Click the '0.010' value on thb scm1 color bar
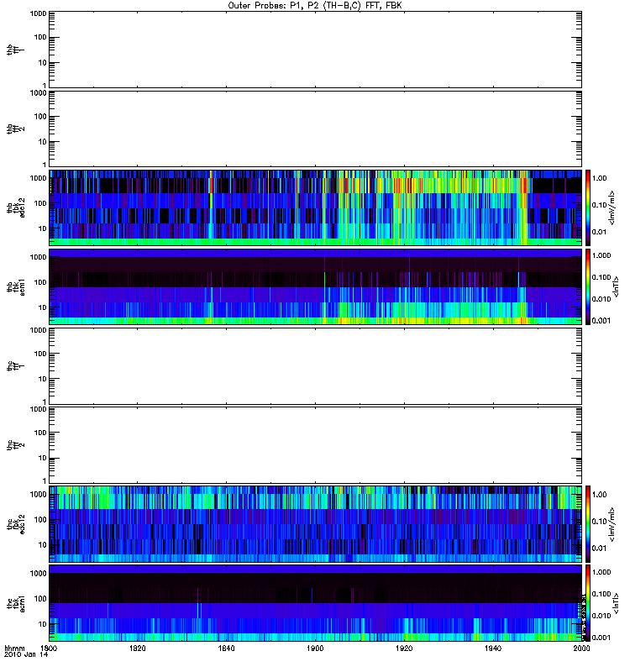The width and height of the screenshot is (630, 672). [x=601, y=299]
